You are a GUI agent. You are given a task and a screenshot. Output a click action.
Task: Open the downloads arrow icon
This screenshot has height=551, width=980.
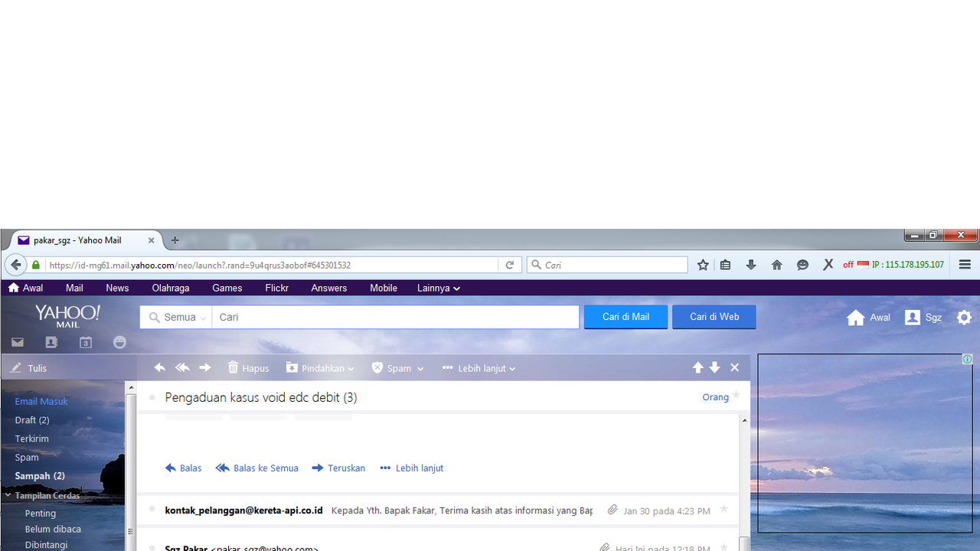coord(751,265)
